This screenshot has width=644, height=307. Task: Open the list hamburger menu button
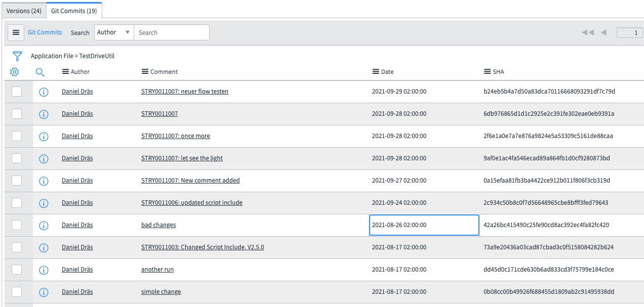(16, 32)
